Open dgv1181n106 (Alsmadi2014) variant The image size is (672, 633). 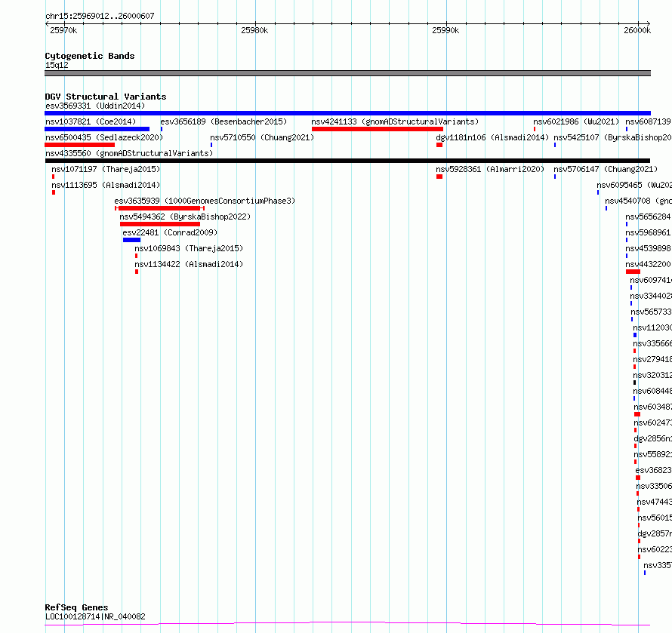[492, 137]
